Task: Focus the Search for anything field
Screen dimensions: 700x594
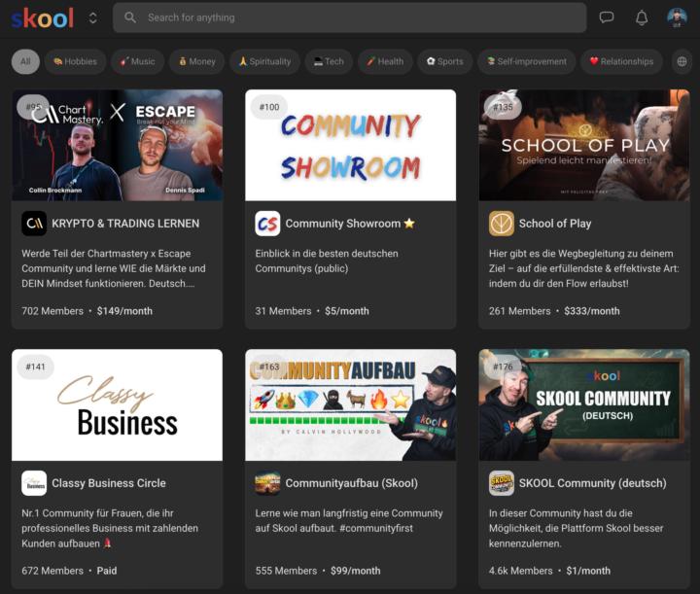Action: (350, 17)
